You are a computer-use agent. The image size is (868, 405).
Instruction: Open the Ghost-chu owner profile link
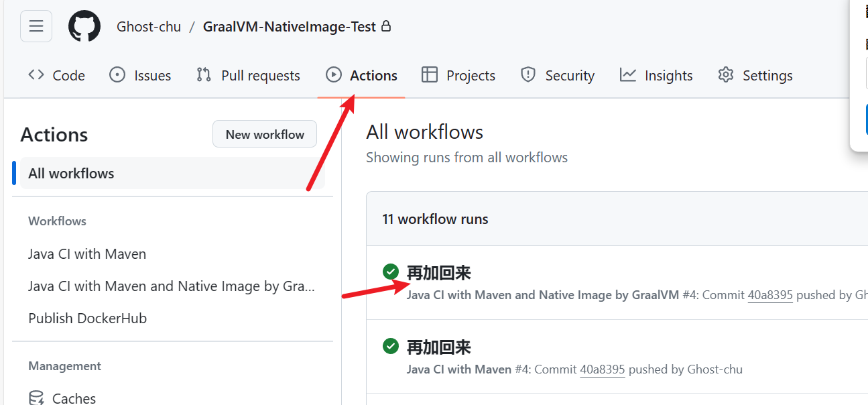149,27
